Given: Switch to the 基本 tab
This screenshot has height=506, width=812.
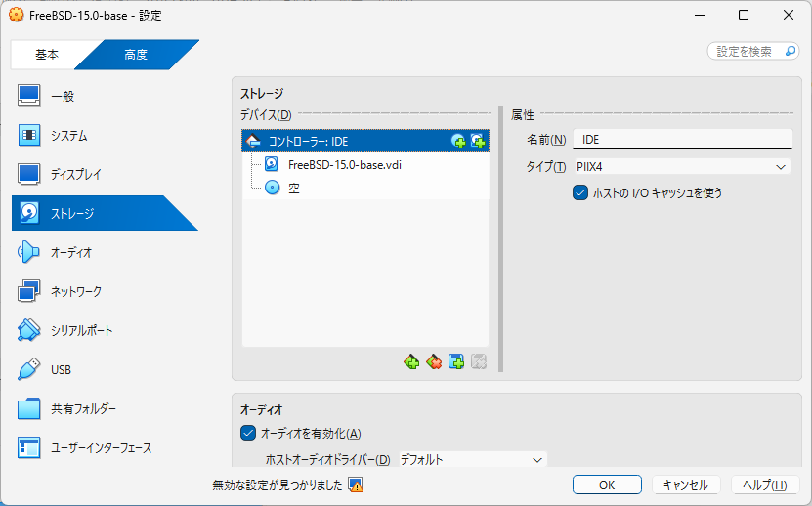Looking at the screenshot, I should pyautogui.click(x=47, y=55).
